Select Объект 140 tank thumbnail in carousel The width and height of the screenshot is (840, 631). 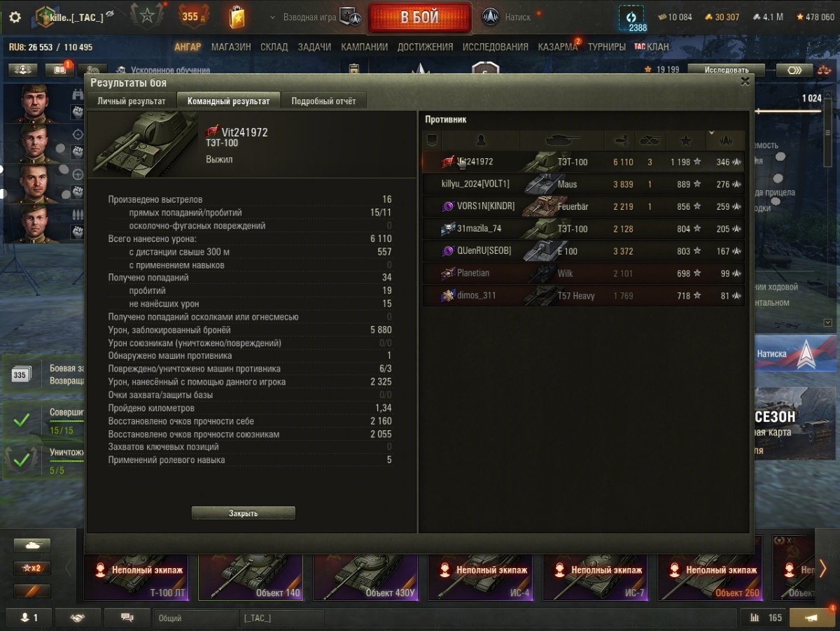pos(251,577)
